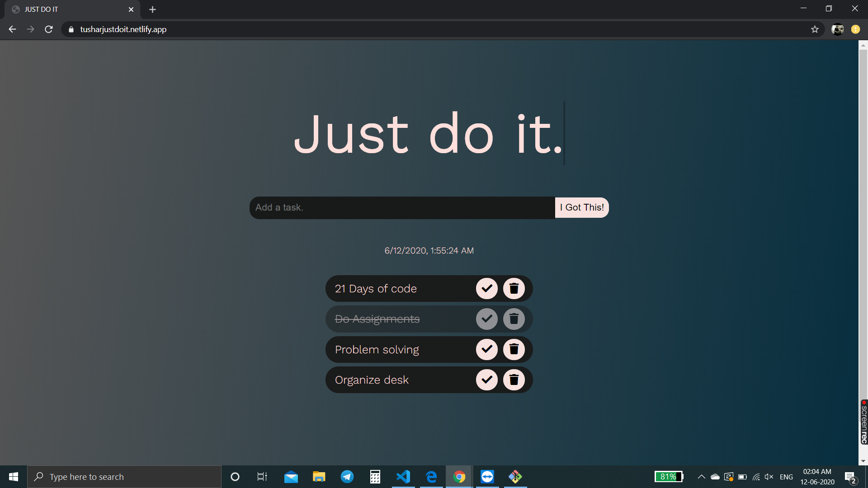Viewport: 868px width, 488px height.
Task: Mark 'Problem solving' as complete
Action: tap(487, 349)
